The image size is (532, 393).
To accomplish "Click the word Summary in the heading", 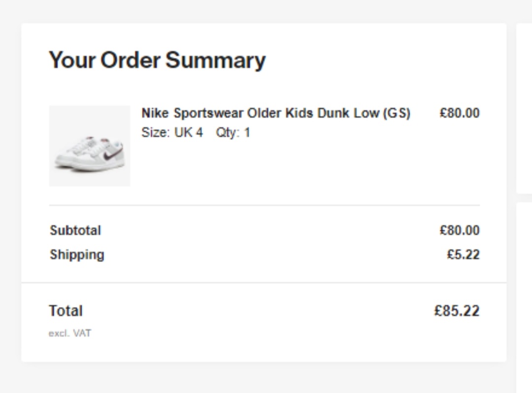I will pos(215,60).
